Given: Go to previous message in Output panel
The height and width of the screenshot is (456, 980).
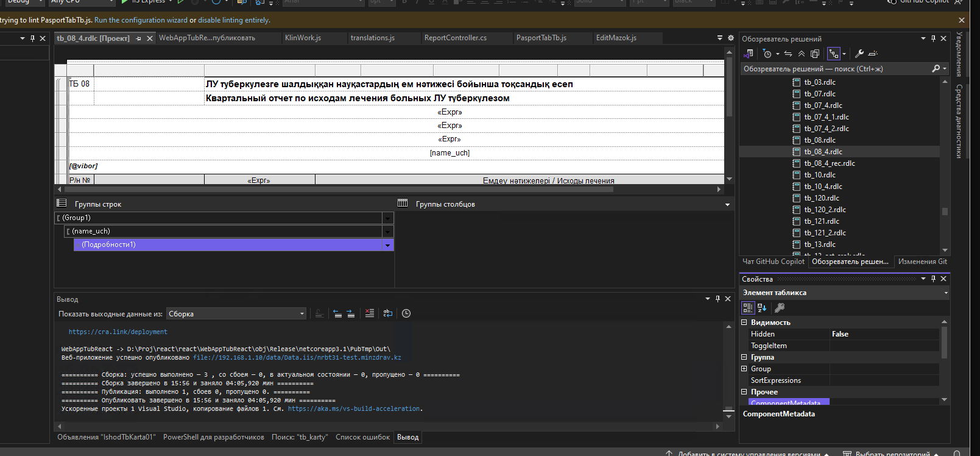Looking at the screenshot, I should tap(337, 313).
